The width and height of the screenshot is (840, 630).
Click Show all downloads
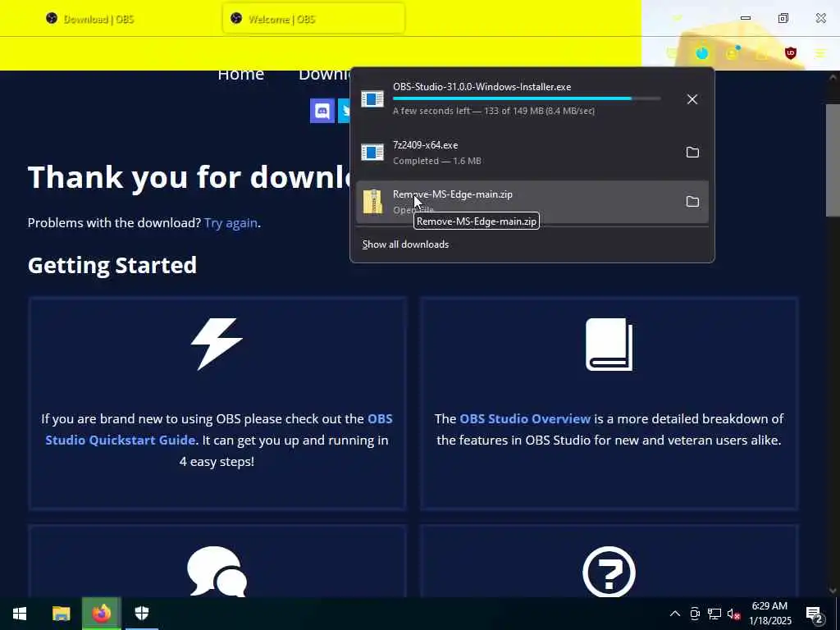click(x=405, y=244)
